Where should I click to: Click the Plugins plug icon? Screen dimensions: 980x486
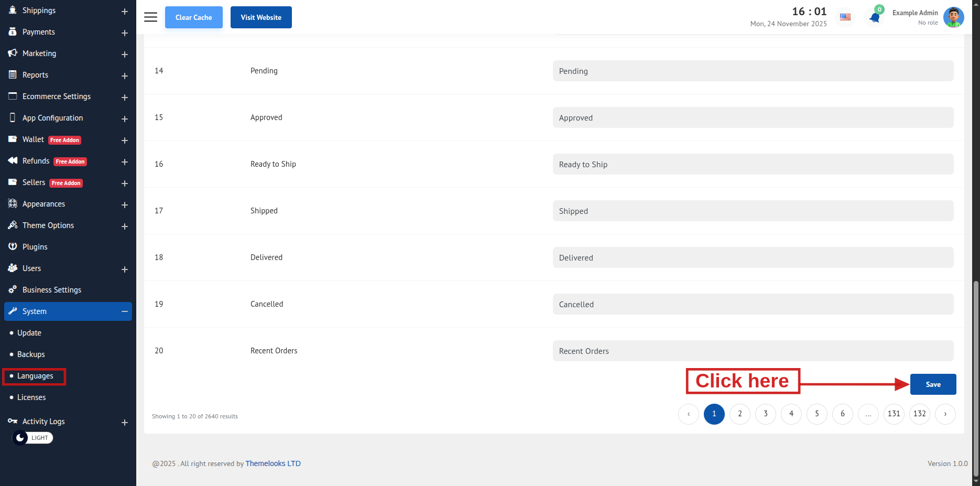[x=13, y=246]
